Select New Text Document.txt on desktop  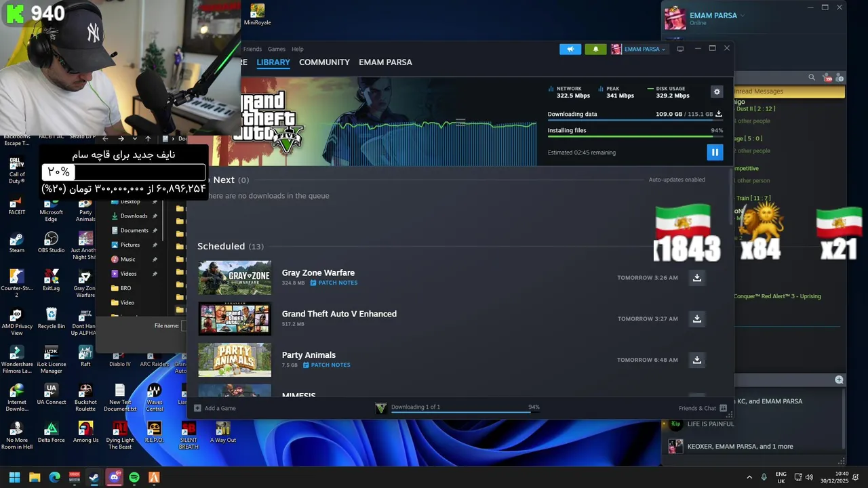120,397
